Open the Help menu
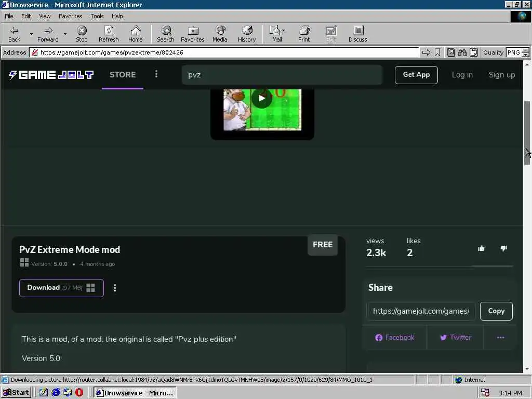The image size is (532, 399). (117, 16)
